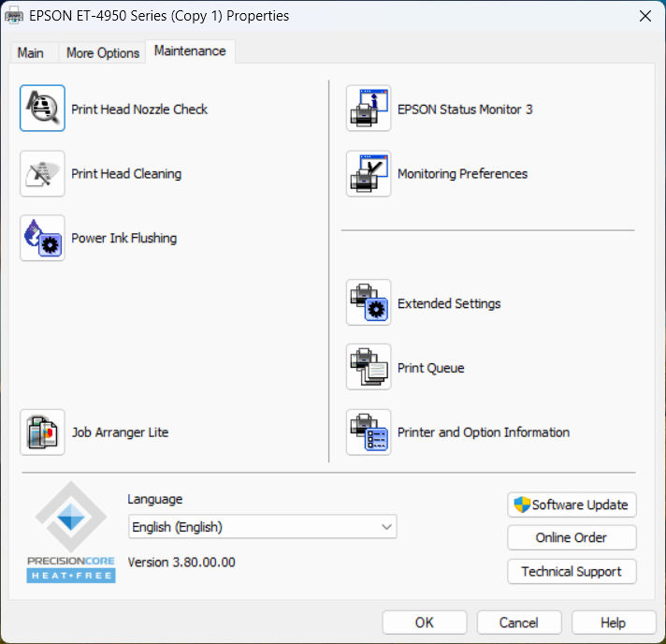Click the 'Print Head Nozzle Check' label

coord(139,110)
